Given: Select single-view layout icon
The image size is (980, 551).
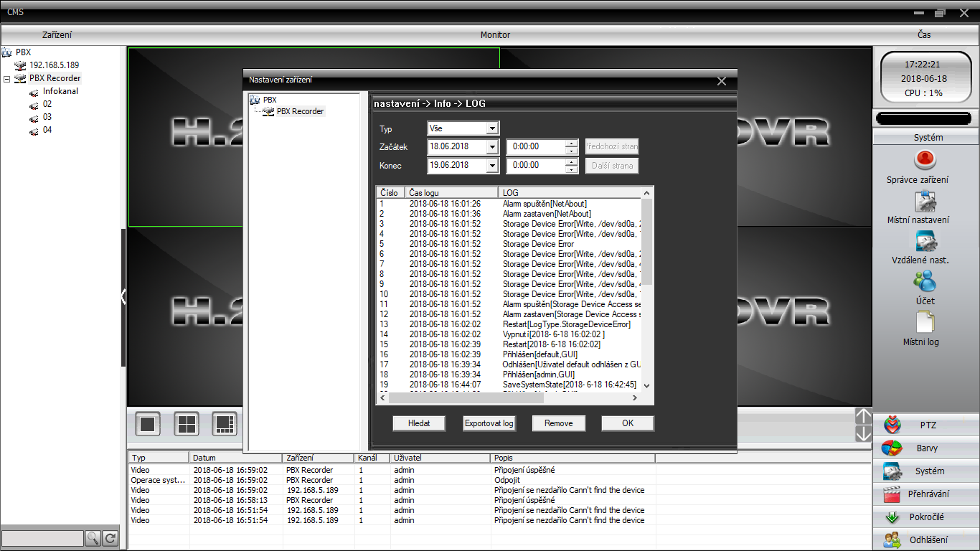Looking at the screenshot, I should [x=148, y=424].
